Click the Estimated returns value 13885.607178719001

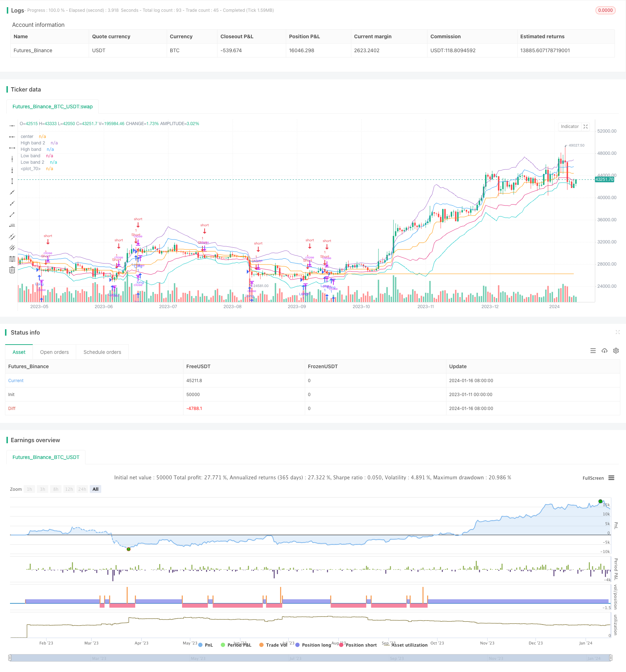coord(545,50)
